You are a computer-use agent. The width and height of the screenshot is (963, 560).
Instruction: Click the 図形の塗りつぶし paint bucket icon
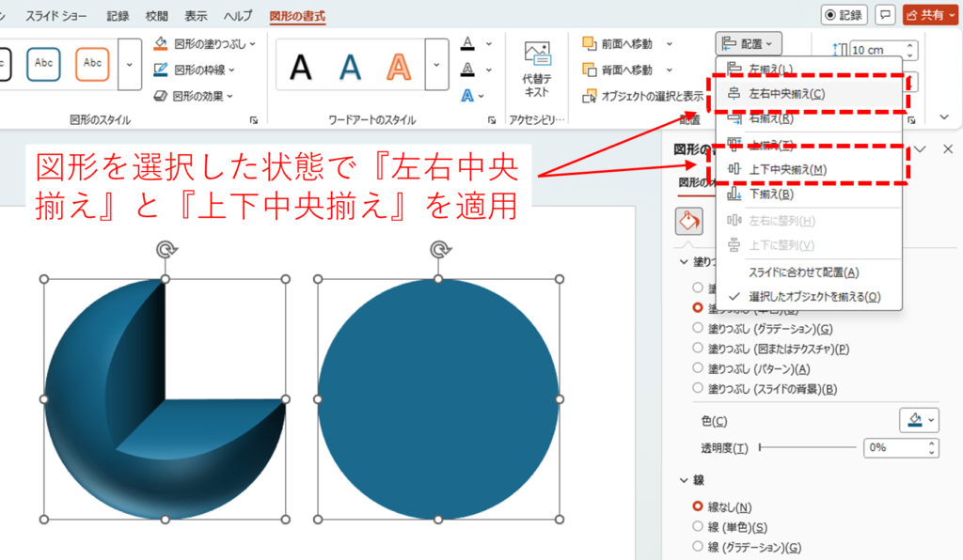coord(161,43)
